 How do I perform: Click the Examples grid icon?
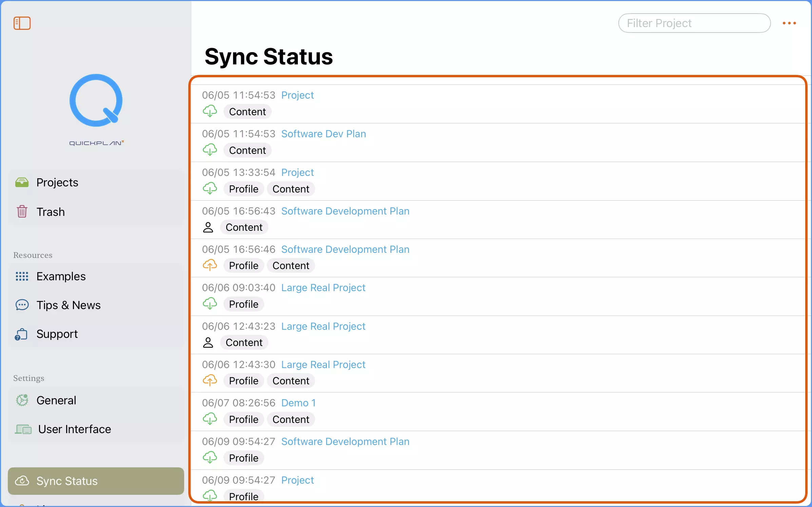(x=22, y=276)
